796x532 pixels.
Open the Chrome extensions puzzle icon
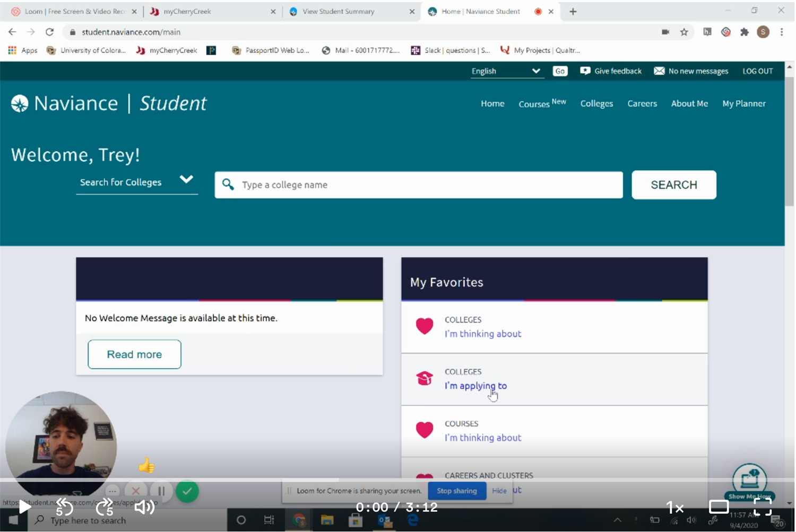tap(745, 32)
